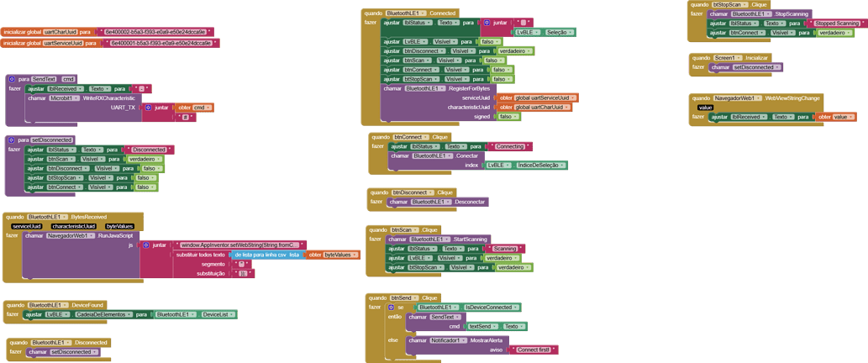
Task: Edit the Disconnected text string
Action: (x=149, y=150)
